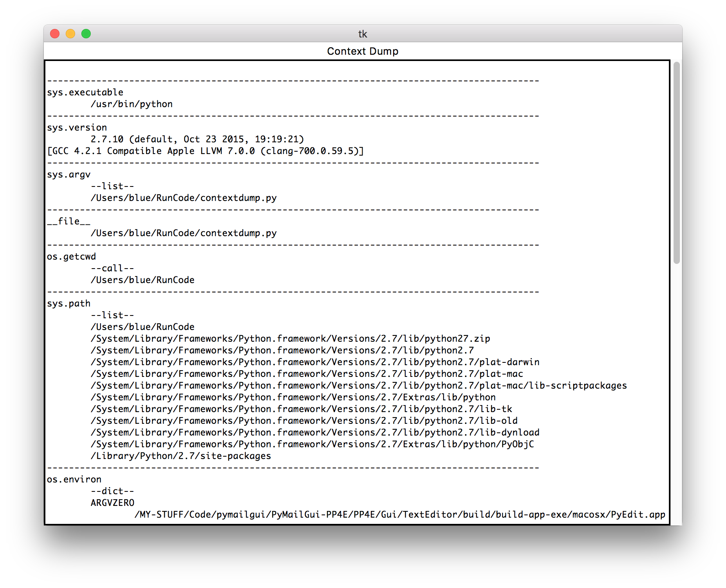Image resolution: width=726 pixels, height=588 pixels.
Task: Click the sys.path section heading
Action: pos(68,303)
